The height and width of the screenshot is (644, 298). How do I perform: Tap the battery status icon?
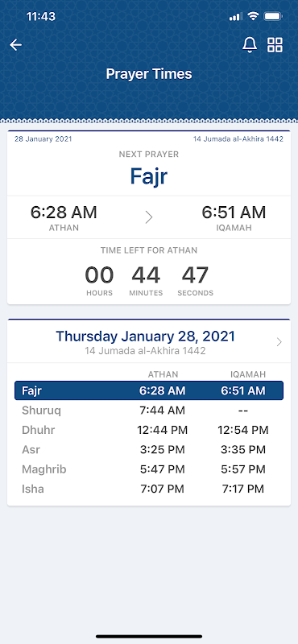(x=272, y=16)
